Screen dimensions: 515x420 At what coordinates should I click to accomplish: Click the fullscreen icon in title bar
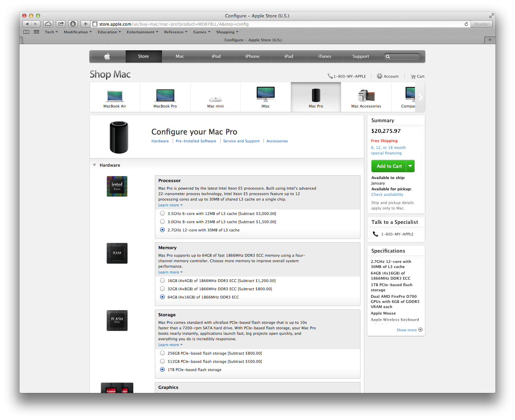[x=491, y=16]
